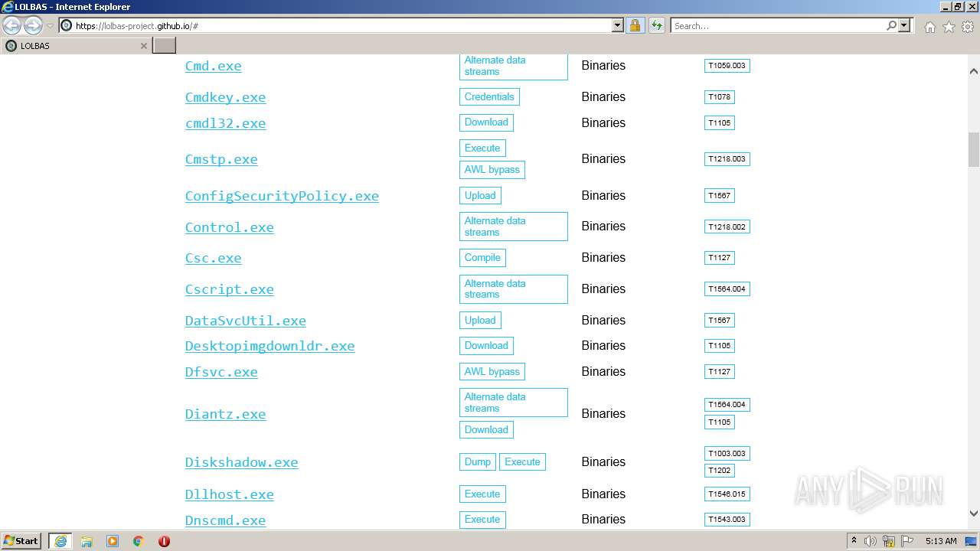Click the Dump tag for Diskshadow.exe
980x551 pixels.
click(x=478, y=462)
